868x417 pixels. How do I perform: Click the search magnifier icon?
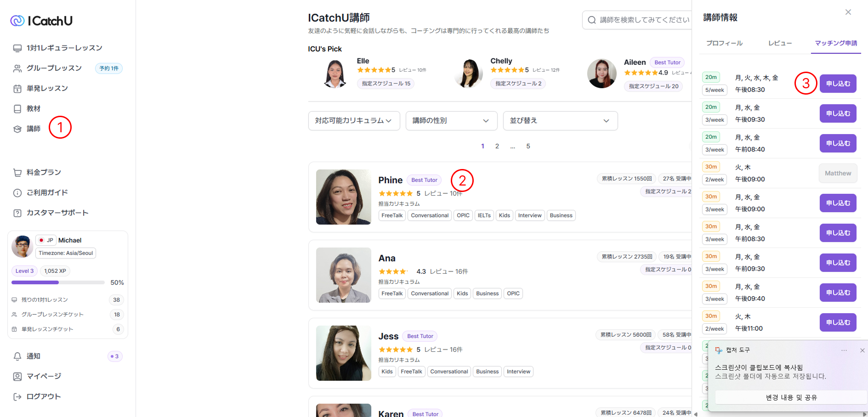click(592, 20)
